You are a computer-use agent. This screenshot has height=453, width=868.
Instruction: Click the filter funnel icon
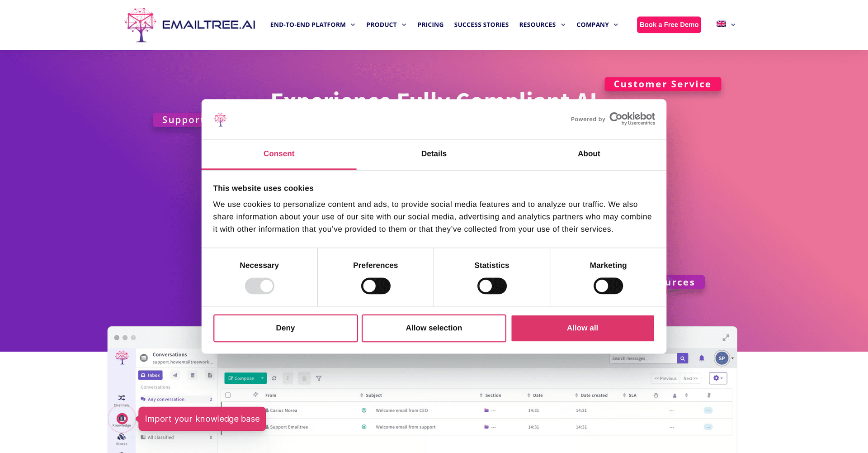click(319, 378)
